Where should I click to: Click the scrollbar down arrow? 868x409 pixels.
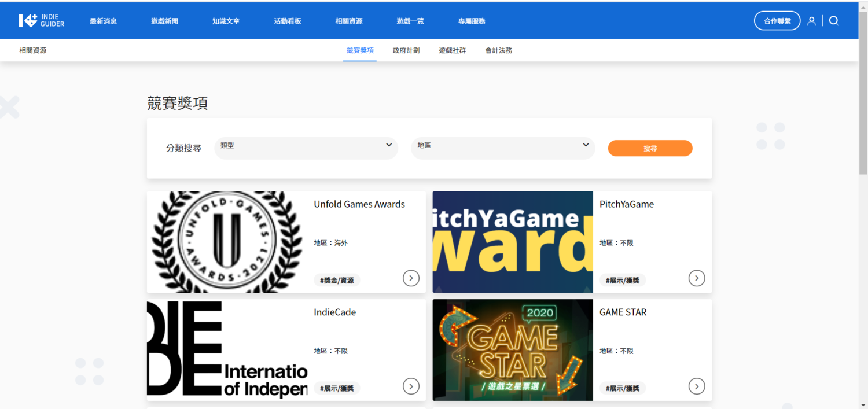(x=863, y=404)
